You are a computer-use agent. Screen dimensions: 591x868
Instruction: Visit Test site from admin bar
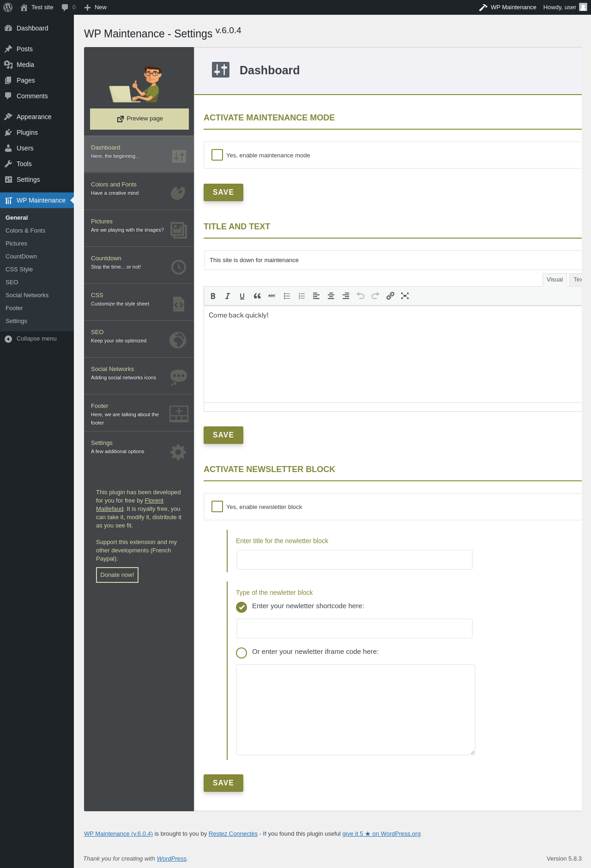tap(37, 7)
